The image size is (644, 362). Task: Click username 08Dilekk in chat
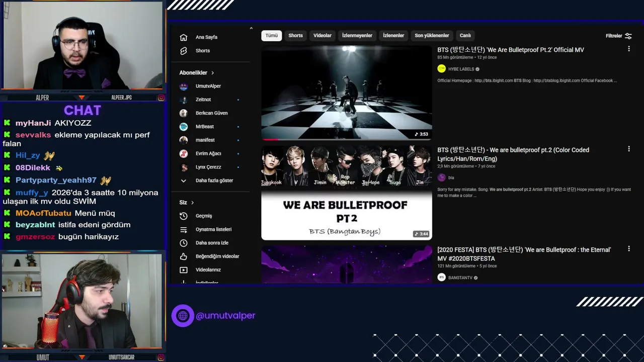(33, 168)
